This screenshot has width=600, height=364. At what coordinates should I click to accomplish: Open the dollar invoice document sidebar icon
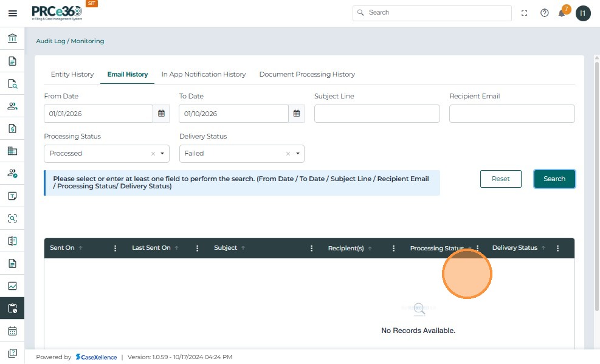[12, 128]
